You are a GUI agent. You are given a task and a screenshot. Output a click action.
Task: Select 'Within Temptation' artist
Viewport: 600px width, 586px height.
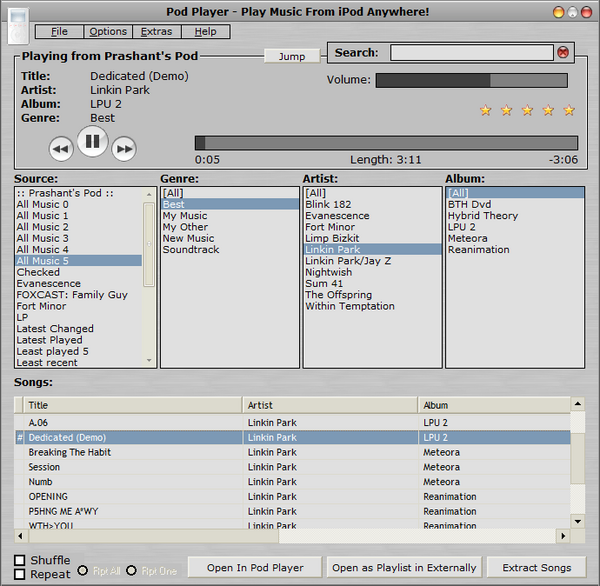click(373, 306)
